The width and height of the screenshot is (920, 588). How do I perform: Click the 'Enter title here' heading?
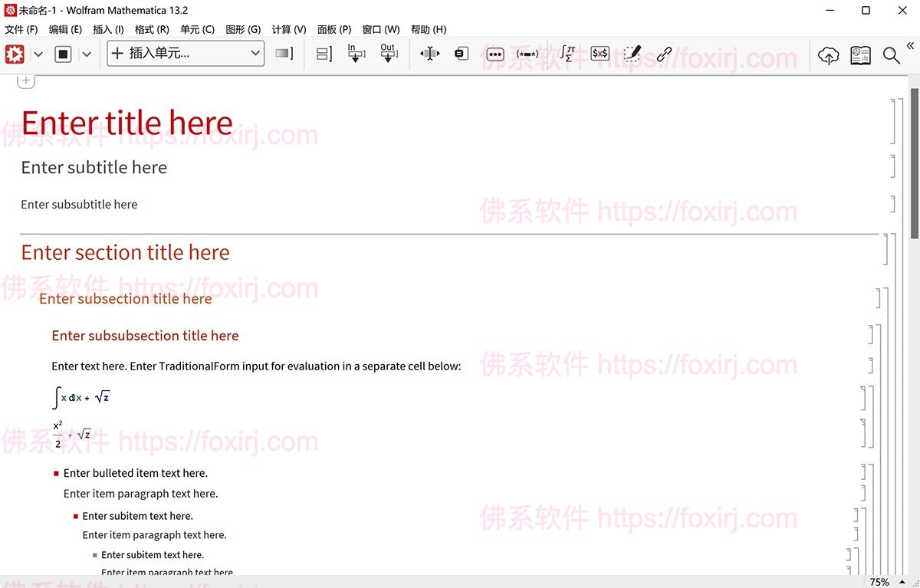(x=127, y=123)
